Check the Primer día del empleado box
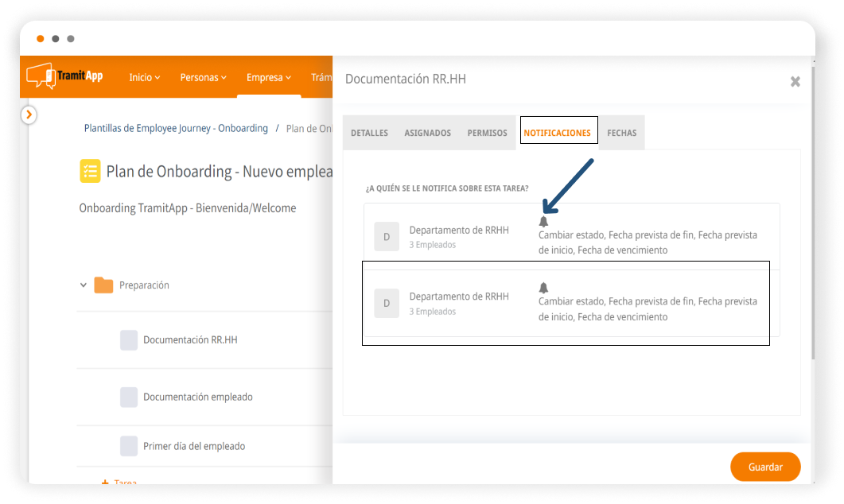This screenshot has height=504, width=844. pos(129,446)
